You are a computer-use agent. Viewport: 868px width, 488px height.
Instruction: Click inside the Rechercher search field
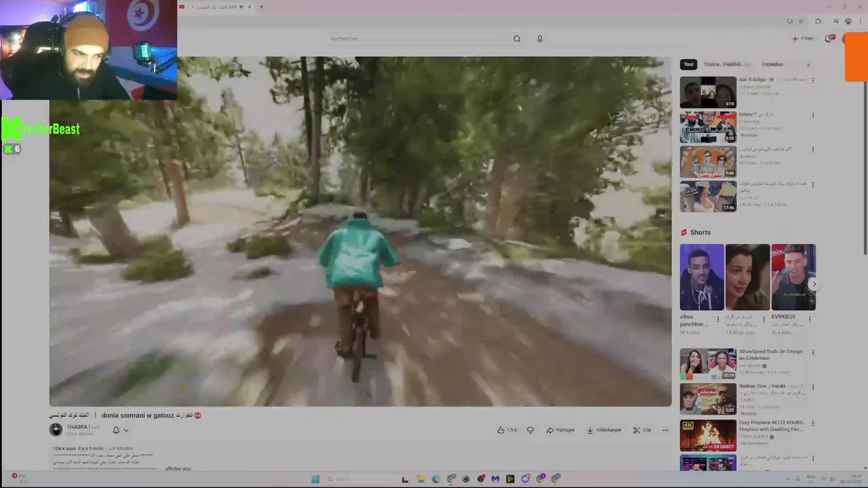(x=417, y=39)
